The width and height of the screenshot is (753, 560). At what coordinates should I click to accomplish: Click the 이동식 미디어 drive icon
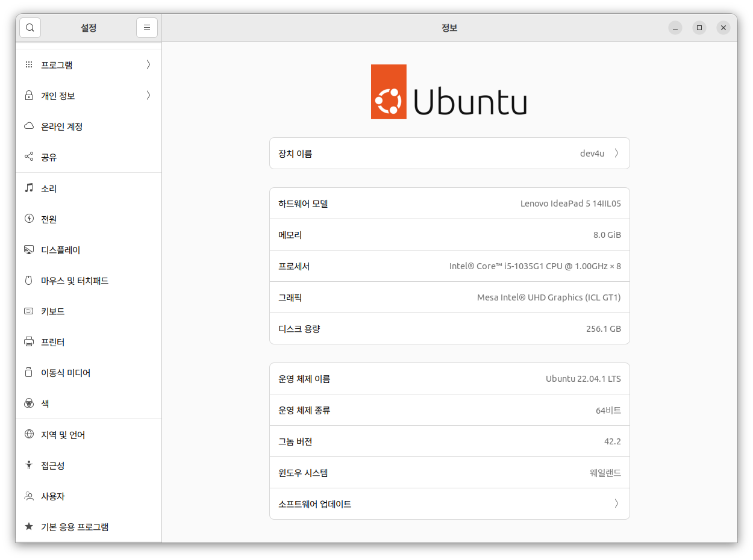tap(29, 373)
